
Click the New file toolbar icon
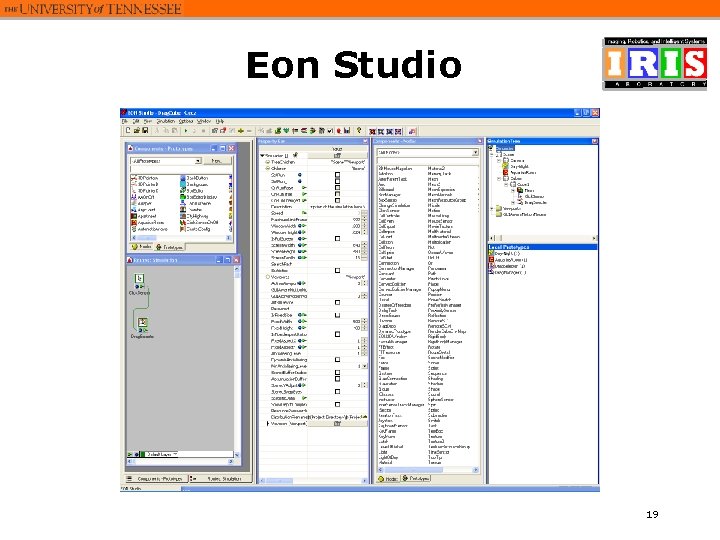(128, 130)
